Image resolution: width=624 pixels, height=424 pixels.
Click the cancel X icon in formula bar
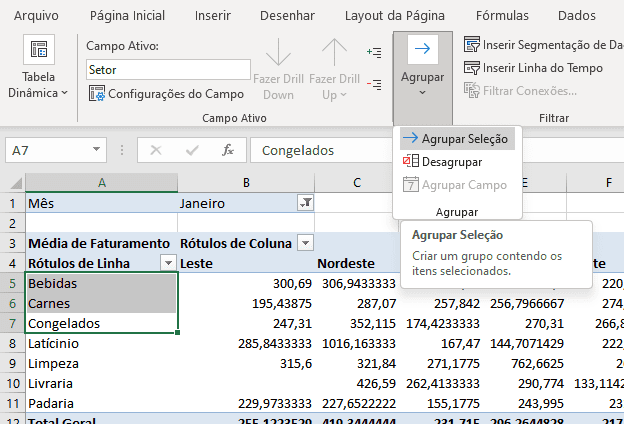tap(156, 150)
